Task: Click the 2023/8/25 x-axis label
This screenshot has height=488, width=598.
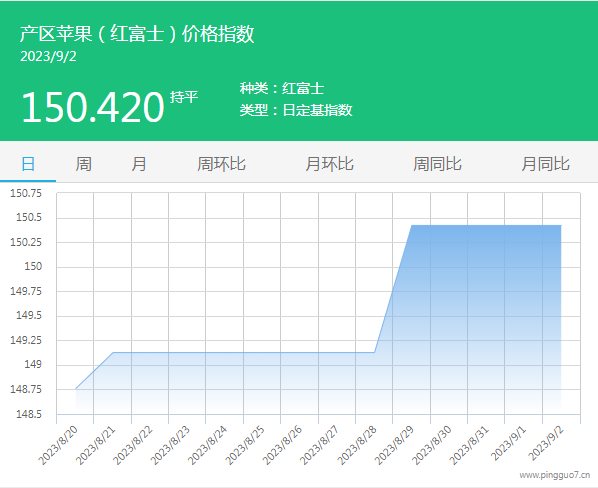Action: tap(244, 446)
